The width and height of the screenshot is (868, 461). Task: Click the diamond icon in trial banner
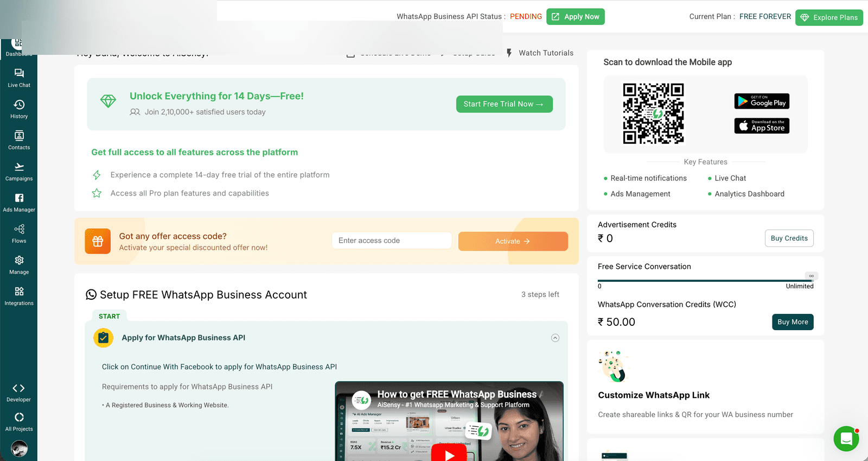108,101
